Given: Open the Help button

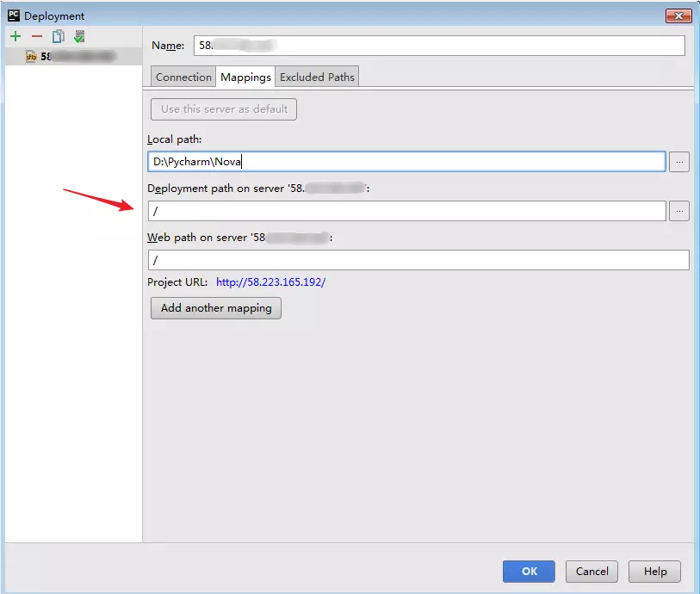Looking at the screenshot, I should [655, 572].
